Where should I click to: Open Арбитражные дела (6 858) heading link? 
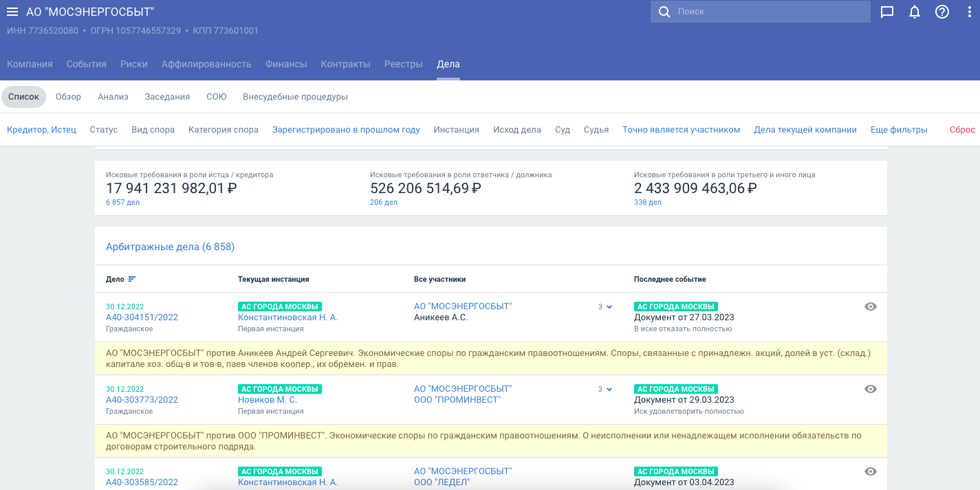click(170, 246)
